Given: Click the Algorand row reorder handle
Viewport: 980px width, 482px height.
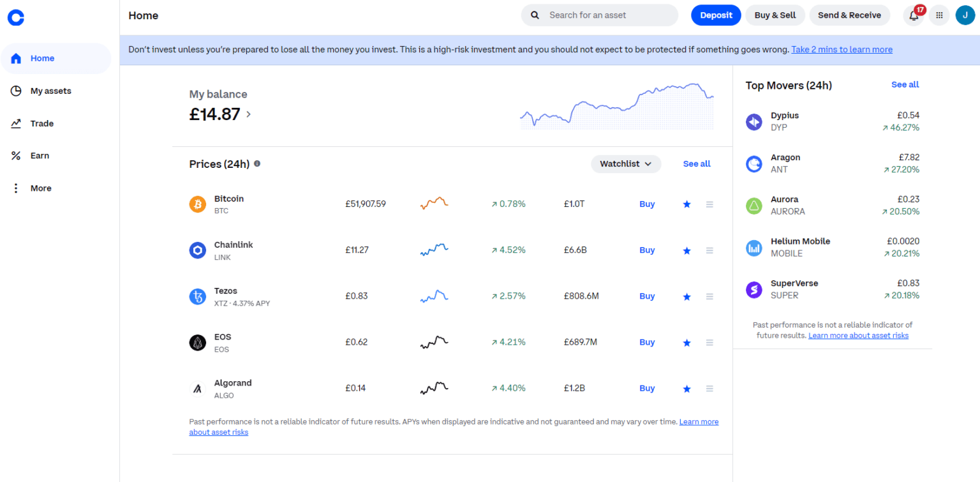Looking at the screenshot, I should pos(709,388).
